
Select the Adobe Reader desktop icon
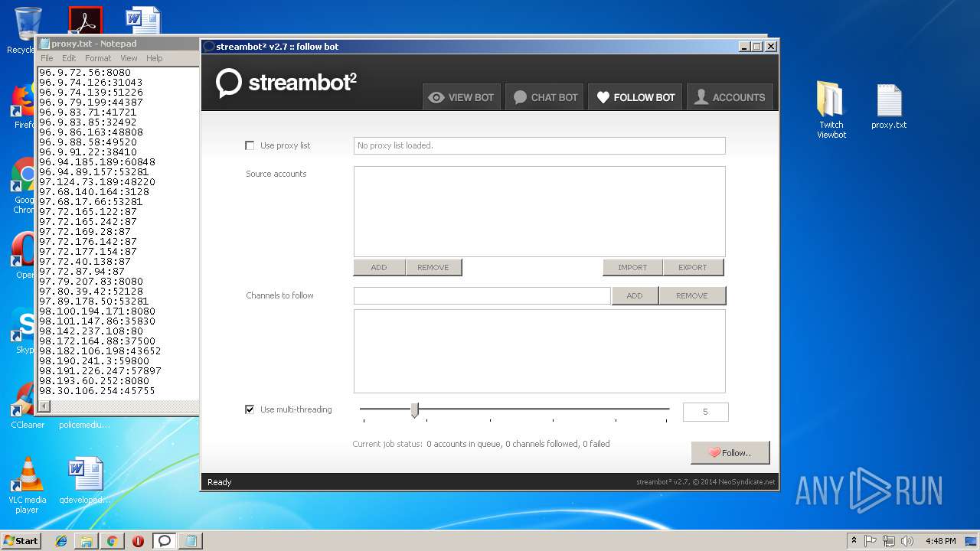tap(85, 21)
